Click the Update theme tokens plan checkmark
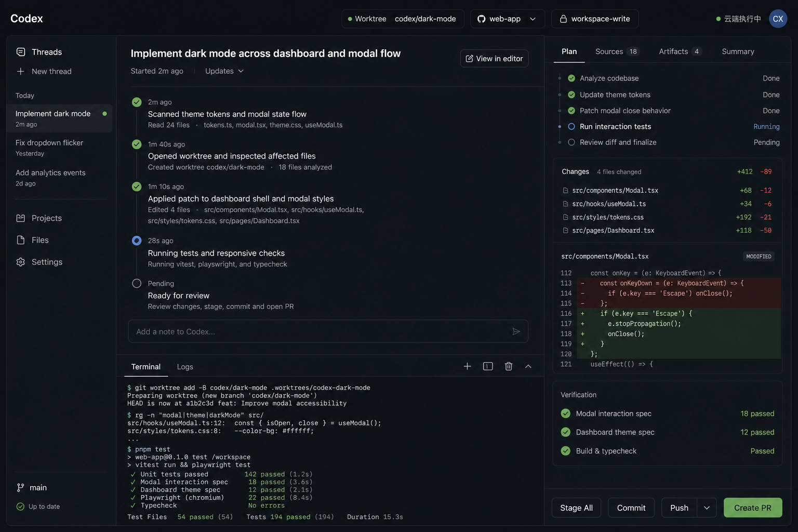 [571, 95]
